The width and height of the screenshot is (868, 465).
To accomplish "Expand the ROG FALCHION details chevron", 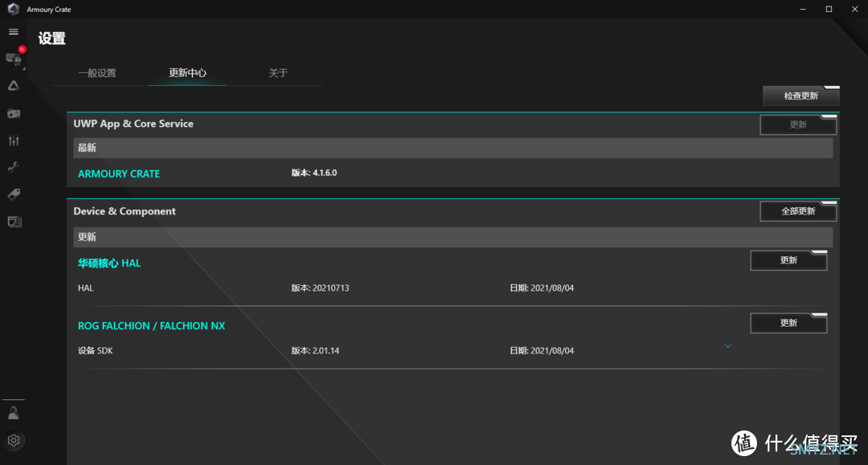I will (x=728, y=346).
